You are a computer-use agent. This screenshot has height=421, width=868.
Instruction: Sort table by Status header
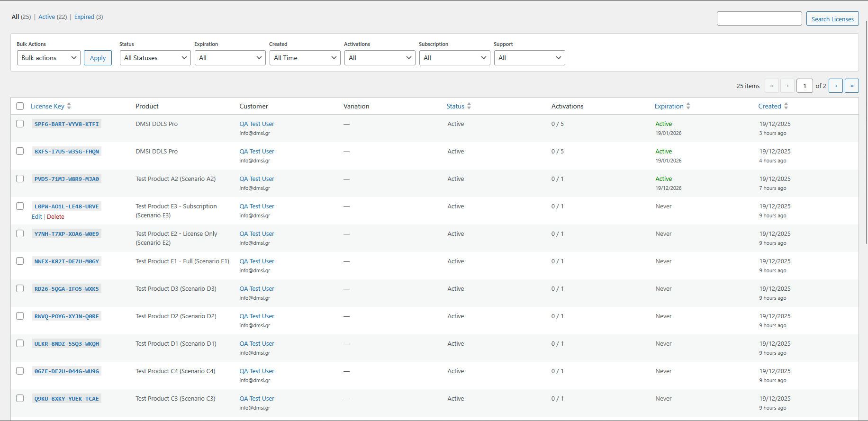click(455, 106)
